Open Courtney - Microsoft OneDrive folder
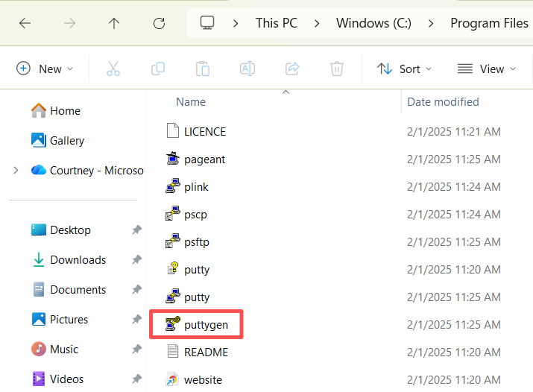The width and height of the screenshot is (533, 392). [x=87, y=170]
